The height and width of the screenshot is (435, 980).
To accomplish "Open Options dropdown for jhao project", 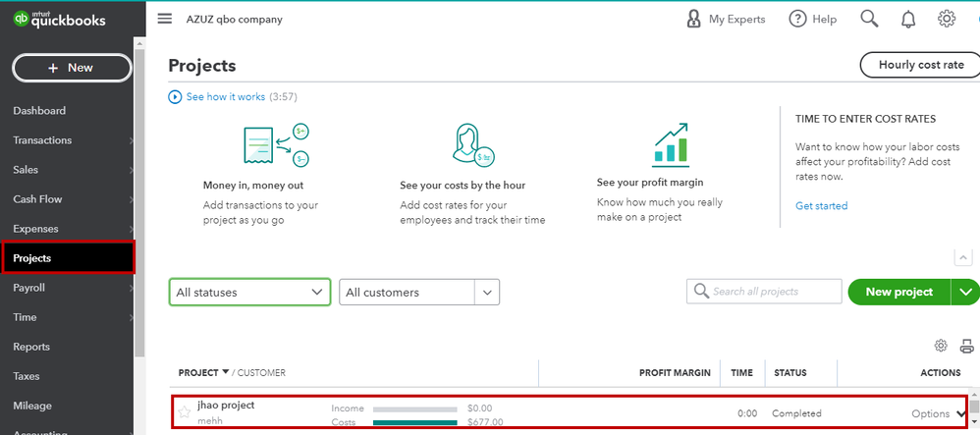I will (x=938, y=413).
